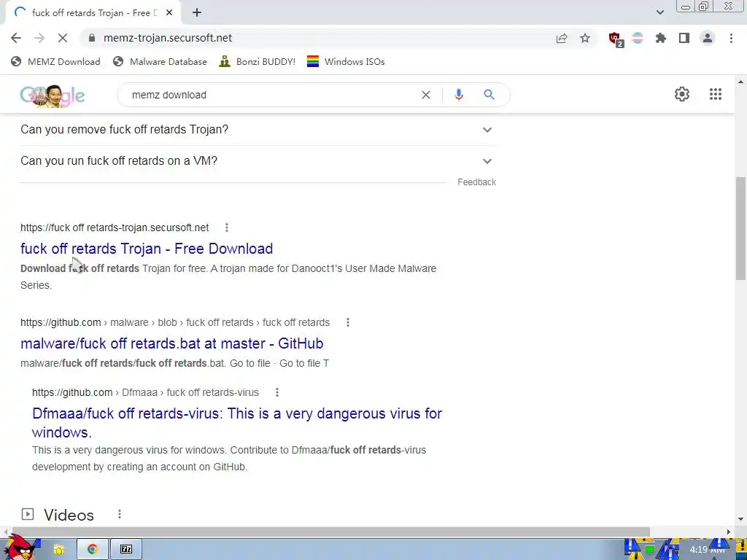Open the Extensions puzzle piece menu

coord(661,38)
